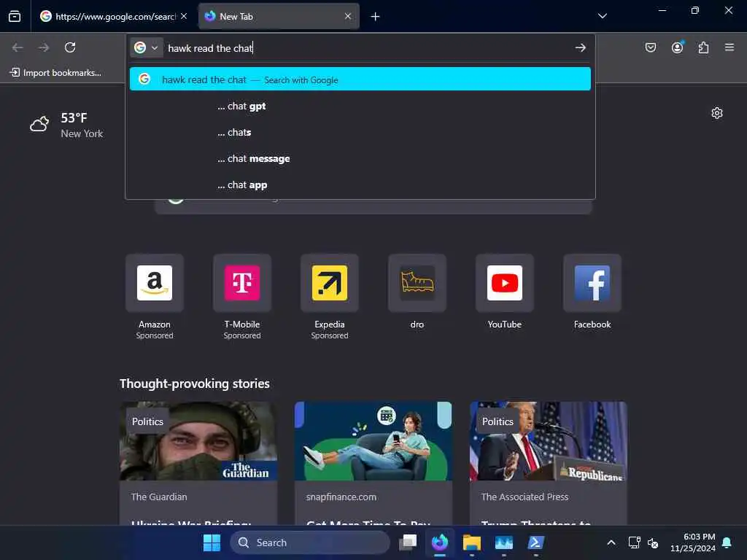747x560 pixels.
Task: Save to Pocket icon
Action: click(651, 47)
